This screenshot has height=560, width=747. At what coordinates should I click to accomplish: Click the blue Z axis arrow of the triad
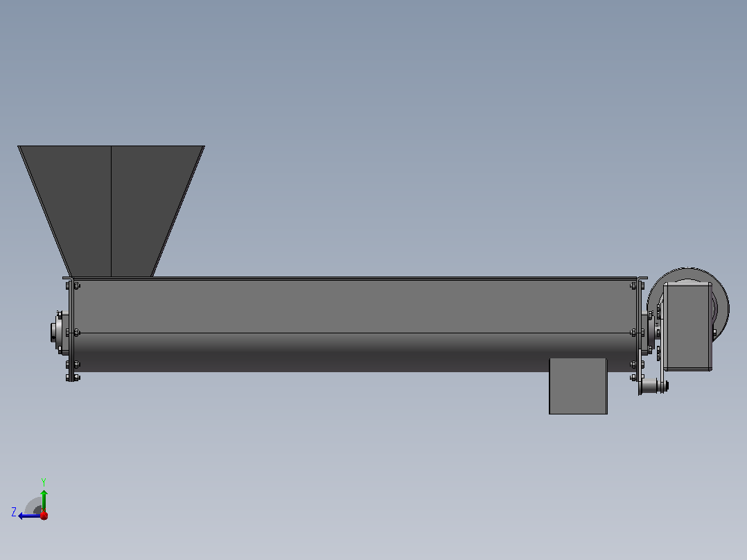coord(28,516)
